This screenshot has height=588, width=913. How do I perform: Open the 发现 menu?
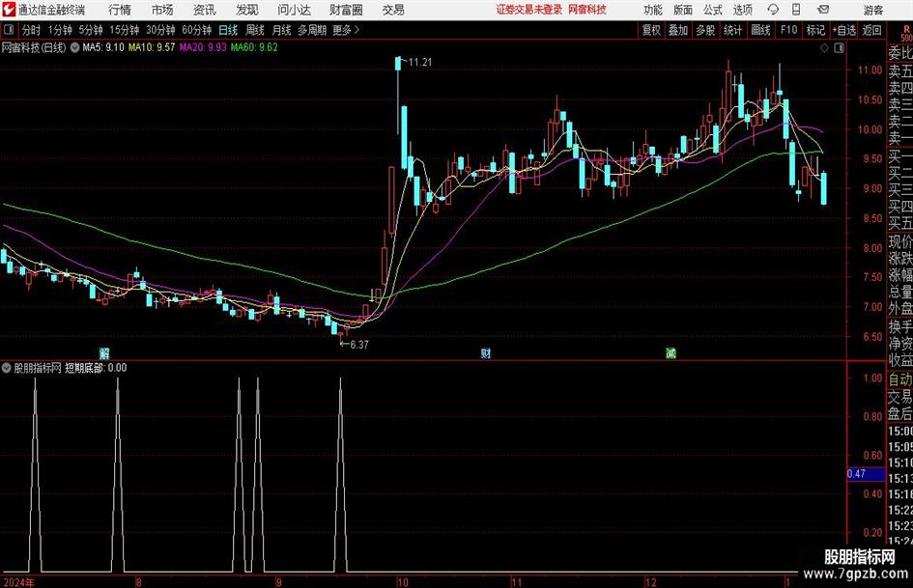pyautogui.click(x=247, y=10)
